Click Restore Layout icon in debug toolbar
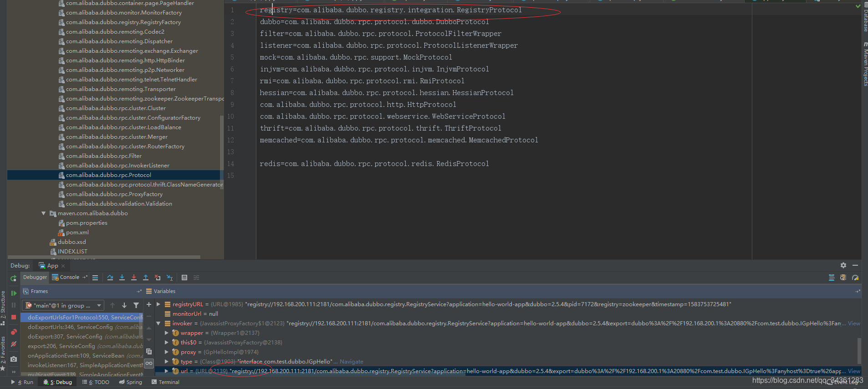The width and height of the screenshot is (868, 389). 832,278
